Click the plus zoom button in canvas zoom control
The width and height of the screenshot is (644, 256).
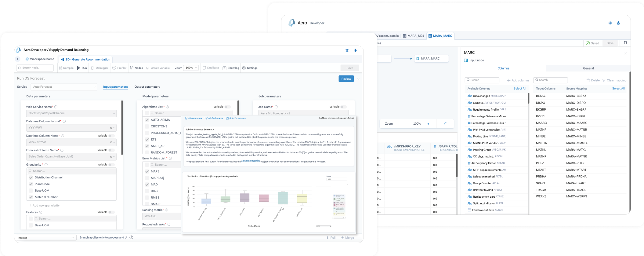428,124
